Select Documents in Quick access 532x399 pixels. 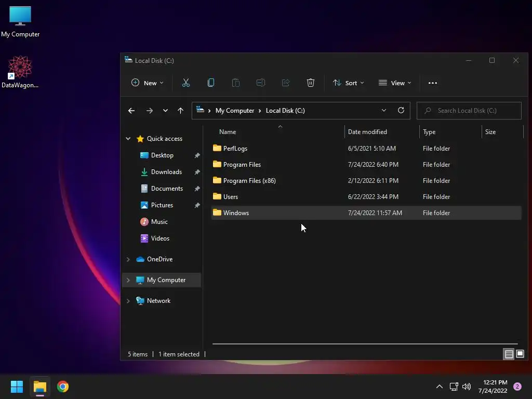point(167,189)
